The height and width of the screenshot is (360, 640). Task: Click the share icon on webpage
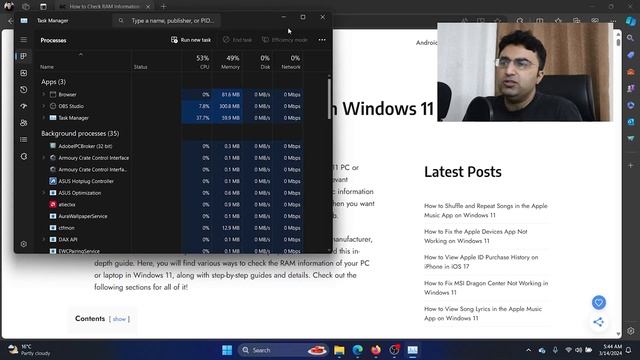(x=599, y=322)
